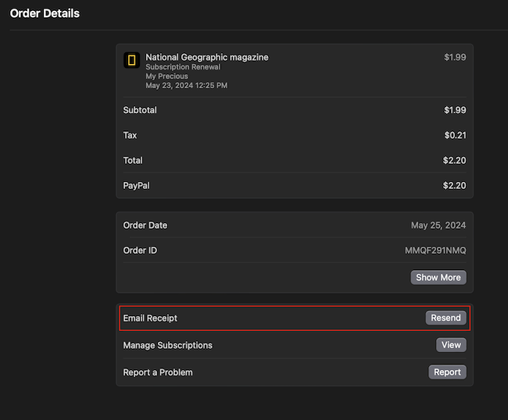Click the item price $1.99 at top
The image size is (508, 420).
pyautogui.click(x=454, y=57)
